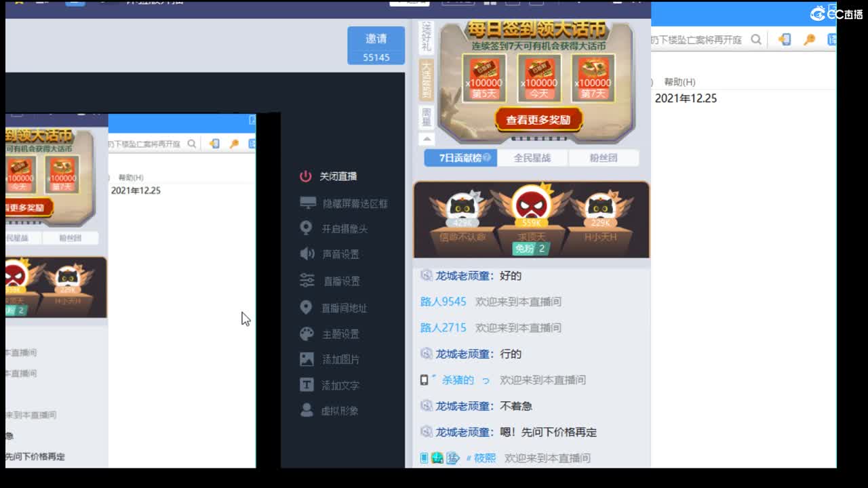The width and height of the screenshot is (868, 488).
Task: Open 虚拟形象 avatar option
Action: [x=329, y=411]
